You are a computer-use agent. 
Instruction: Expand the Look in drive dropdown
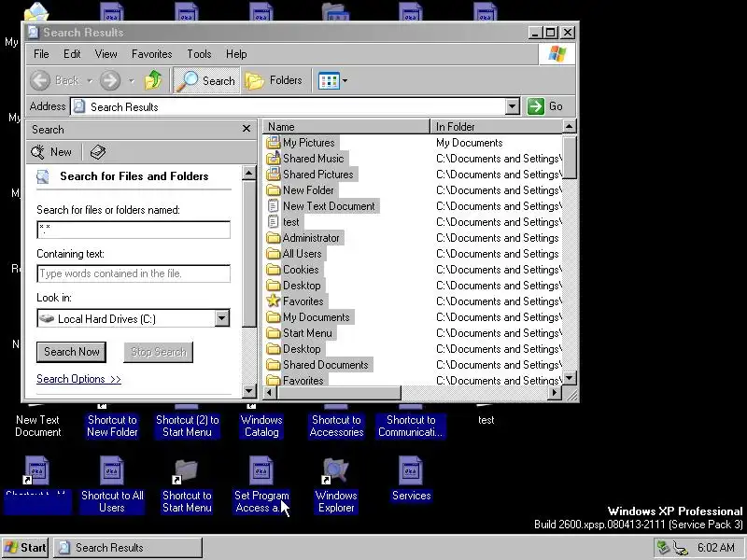pos(222,318)
